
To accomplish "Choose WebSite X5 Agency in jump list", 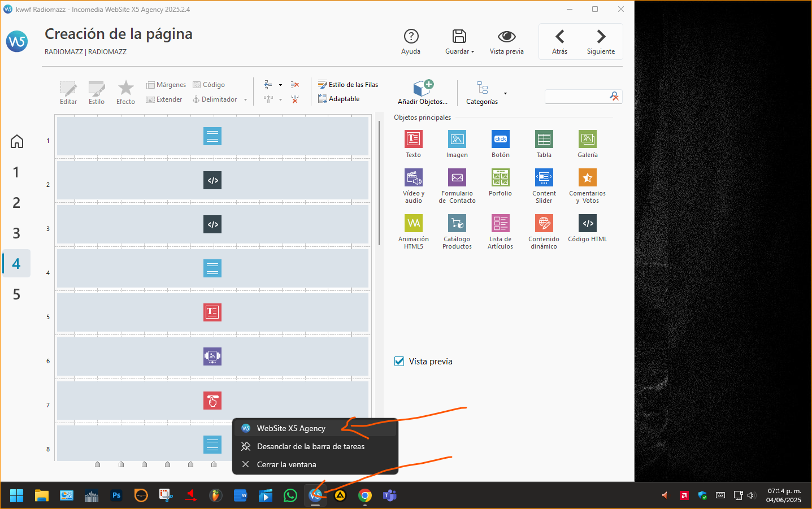I will click(x=315, y=428).
